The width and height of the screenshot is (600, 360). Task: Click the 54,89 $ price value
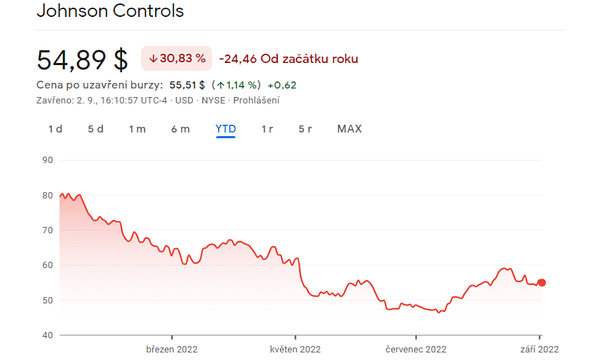tap(82, 60)
